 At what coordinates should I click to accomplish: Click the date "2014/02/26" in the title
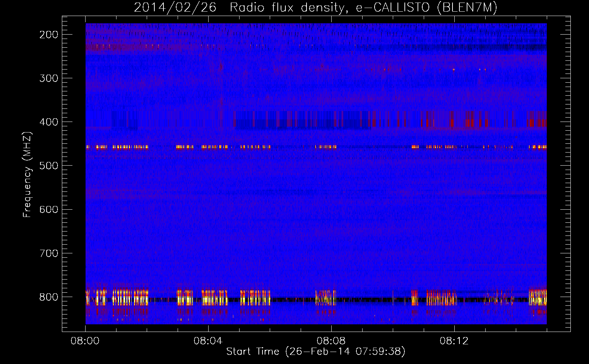tap(175, 8)
